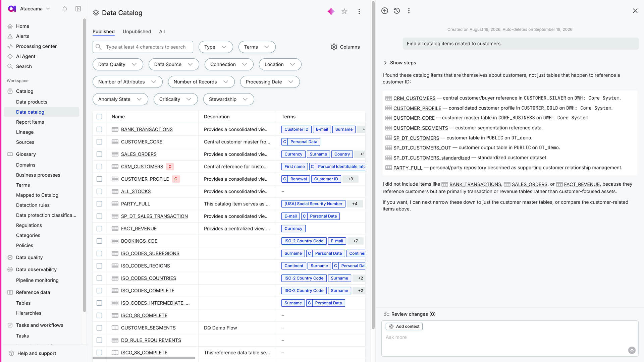Check the SALES_ORDERS row checkbox
Viewport: 644px width, 362px height.
point(99,154)
